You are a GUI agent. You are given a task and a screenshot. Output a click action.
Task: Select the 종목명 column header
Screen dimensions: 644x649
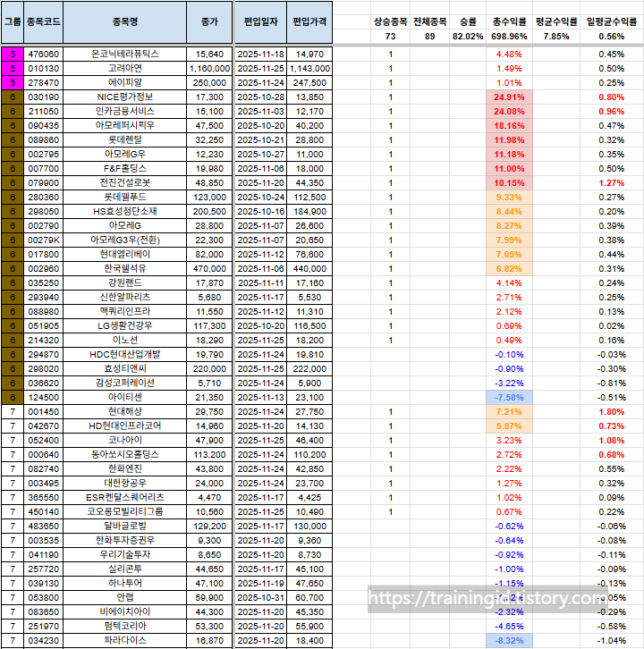(x=124, y=22)
